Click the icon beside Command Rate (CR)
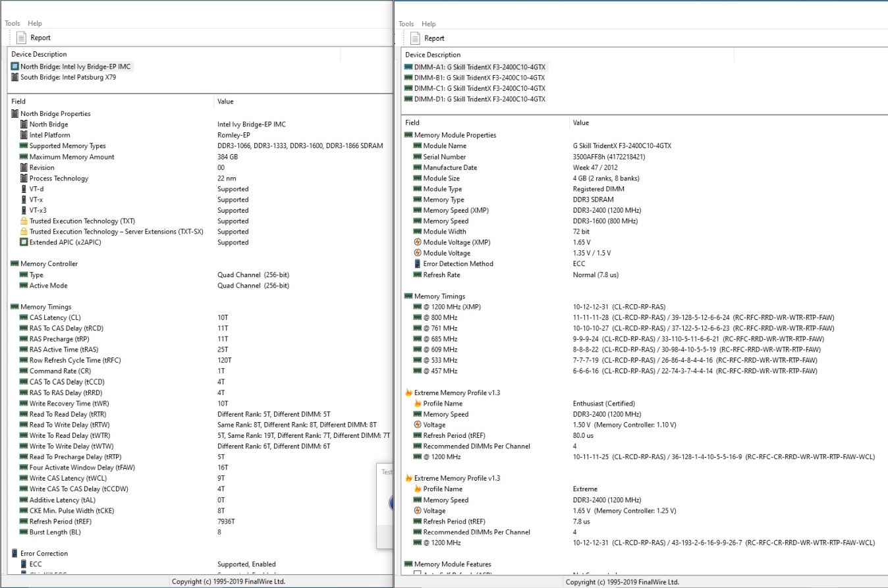The image size is (888, 588). tap(24, 371)
